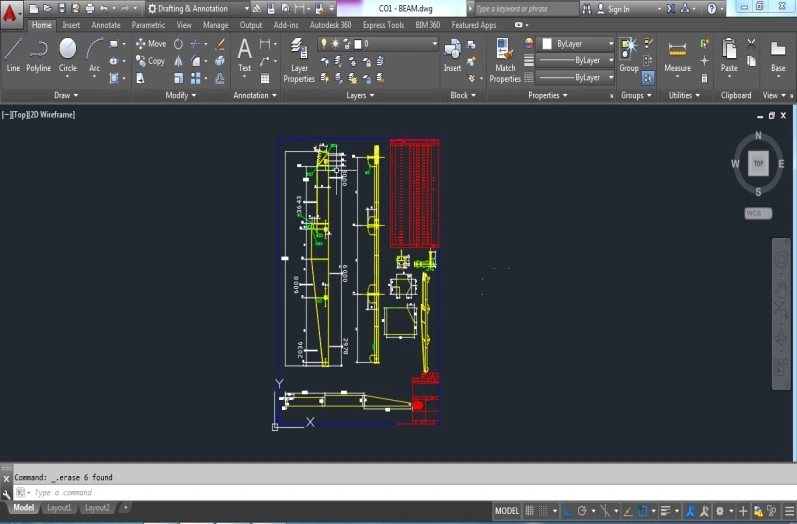Screen dimensions: 797x524
Task: Select the multiline Text tool
Action: [244, 55]
